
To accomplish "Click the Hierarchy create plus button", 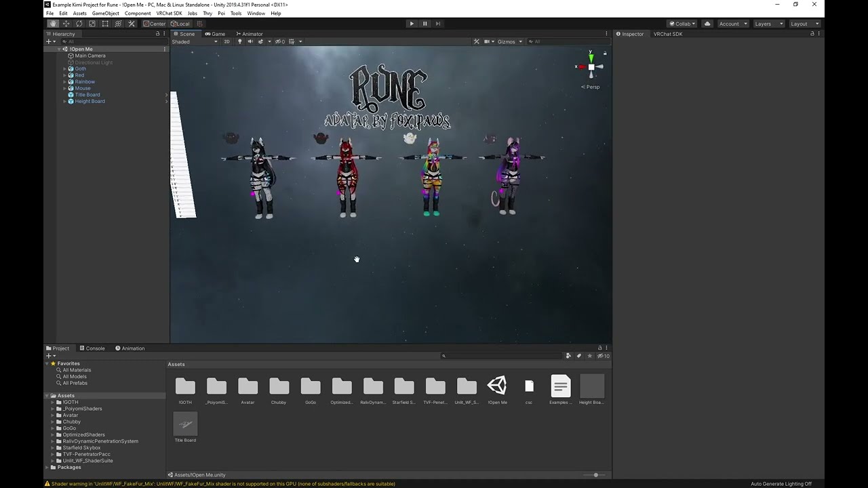I will tap(50, 41).
